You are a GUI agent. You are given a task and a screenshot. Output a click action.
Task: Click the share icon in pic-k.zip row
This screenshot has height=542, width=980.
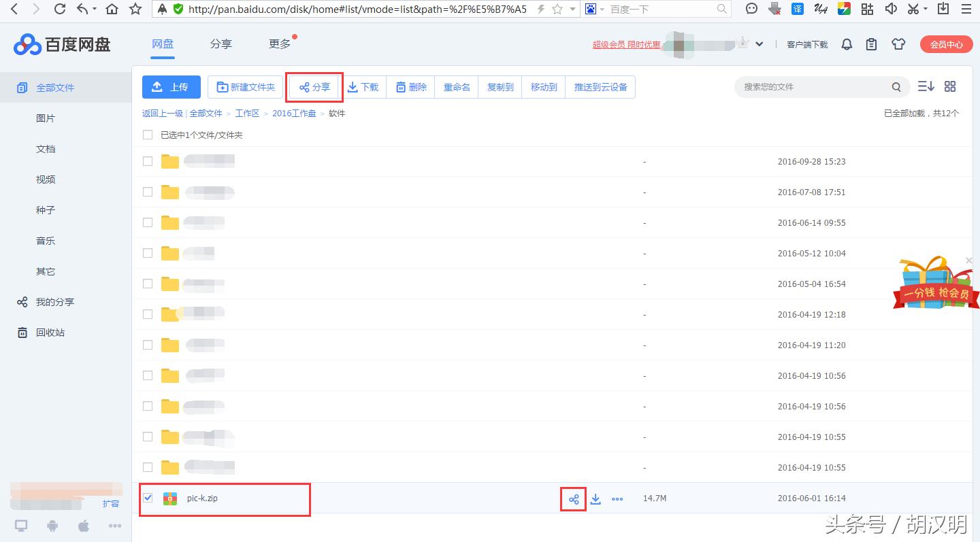coord(574,499)
